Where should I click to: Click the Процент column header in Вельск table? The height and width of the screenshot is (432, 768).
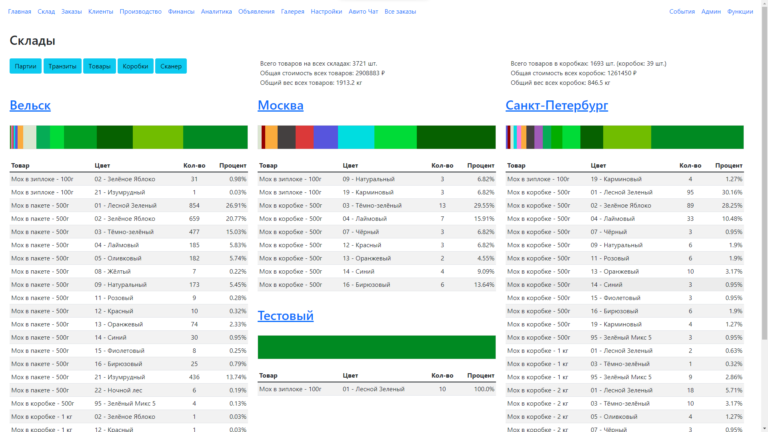[232, 164]
